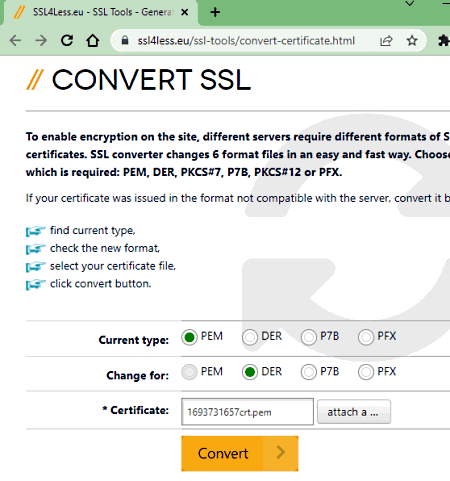Click 'select your certificate file,' step text
The image size is (450, 481).
click(x=113, y=266)
